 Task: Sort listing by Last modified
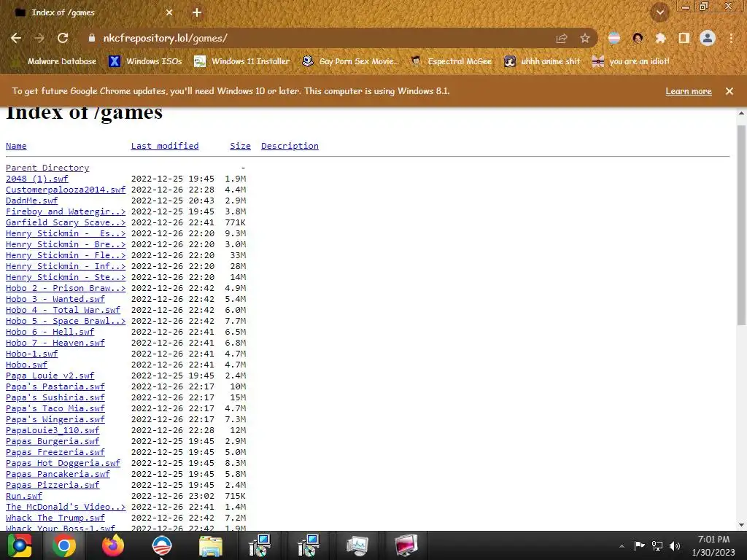coord(165,146)
